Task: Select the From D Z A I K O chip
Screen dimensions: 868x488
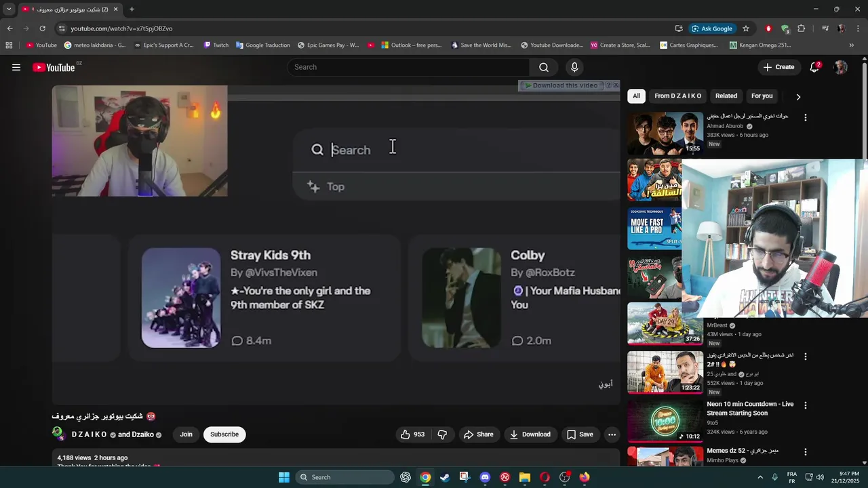Action: 678,96
